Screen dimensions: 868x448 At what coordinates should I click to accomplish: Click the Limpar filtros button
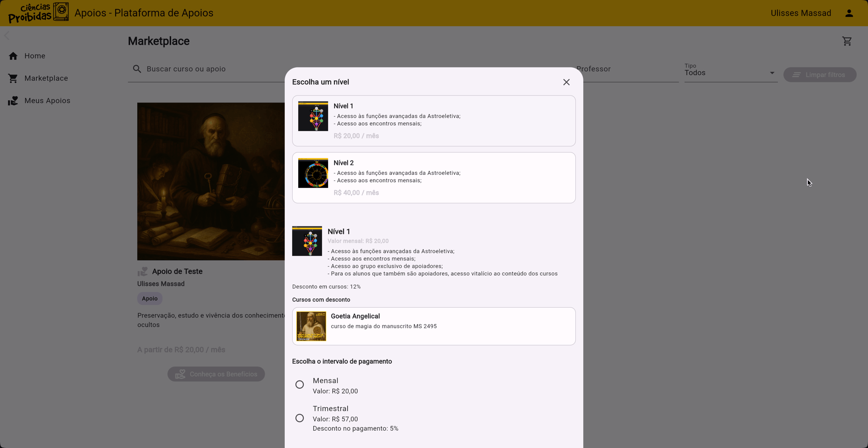(x=820, y=75)
